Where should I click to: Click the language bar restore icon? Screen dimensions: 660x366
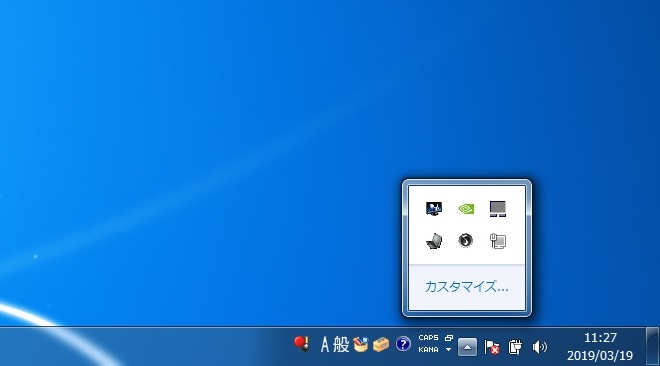[449, 338]
